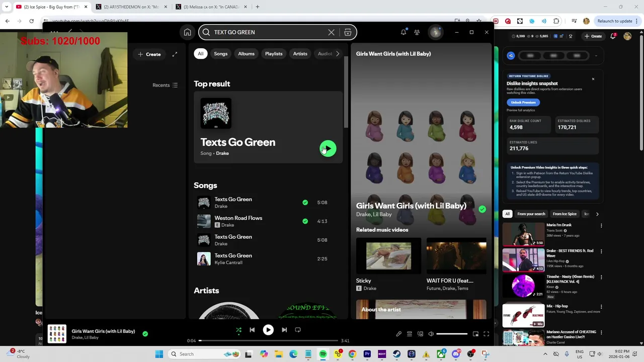Toggle saved checkmark for Weston Road Flows
Viewport: 644px width, 362px height.
point(305,221)
